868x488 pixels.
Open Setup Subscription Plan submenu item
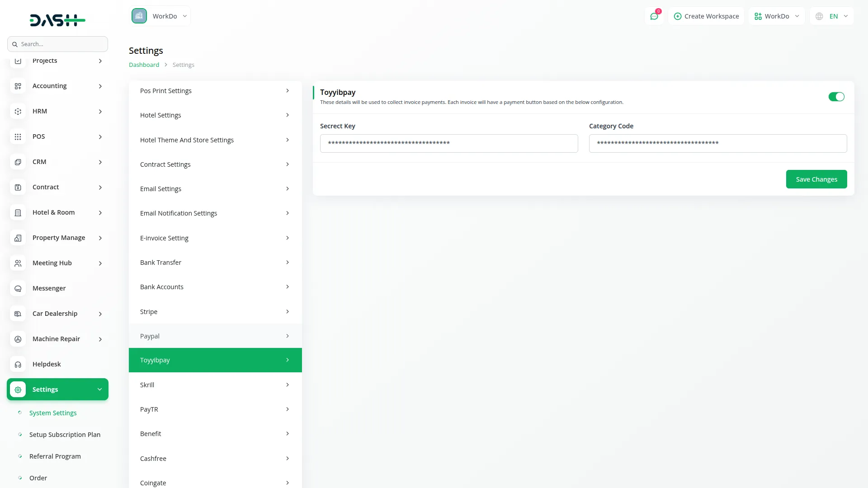[x=65, y=435]
